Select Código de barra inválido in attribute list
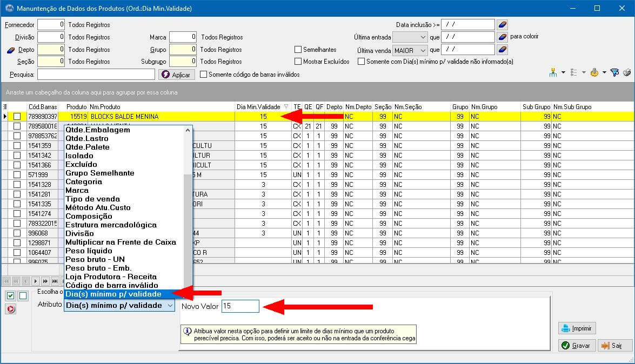Image resolution: width=635 pixels, height=364 pixels. tap(112, 285)
